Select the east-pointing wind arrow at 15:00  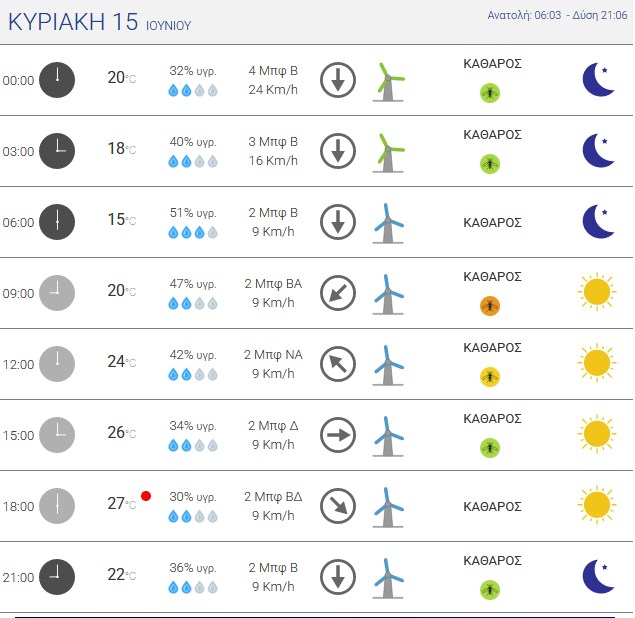[x=338, y=435]
